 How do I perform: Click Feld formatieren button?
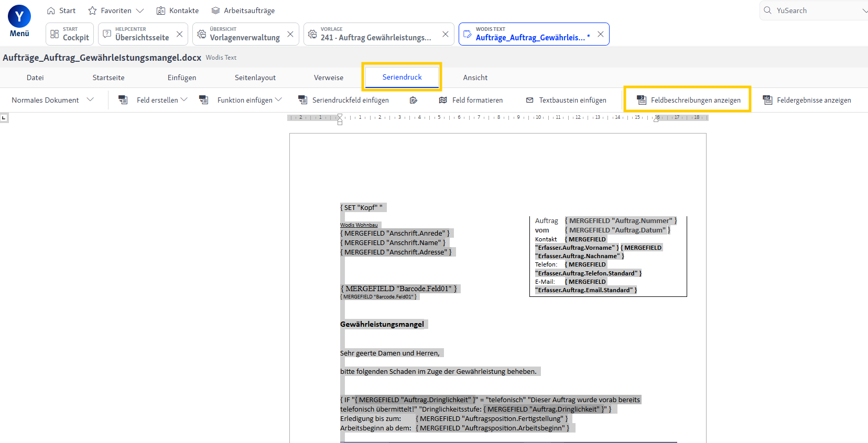471,100
